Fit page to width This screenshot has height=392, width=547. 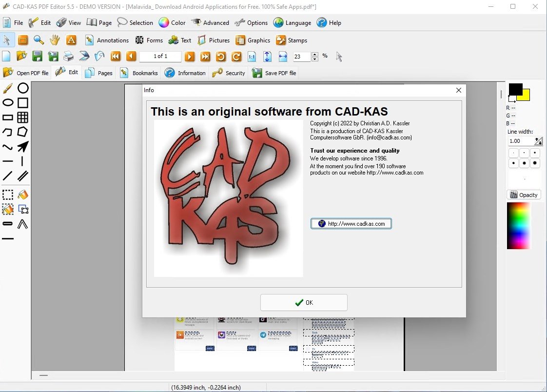283,56
